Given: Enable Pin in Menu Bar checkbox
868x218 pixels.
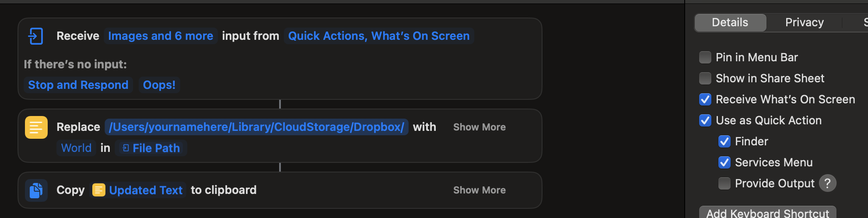Looking at the screenshot, I should (x=705, y=57).
